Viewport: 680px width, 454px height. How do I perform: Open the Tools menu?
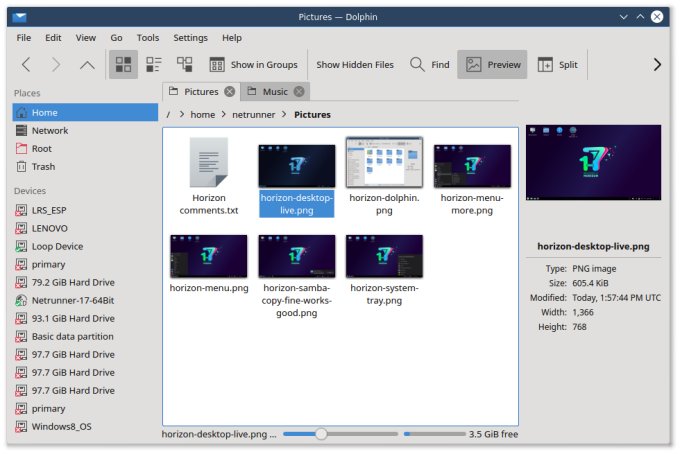point(148,38)
